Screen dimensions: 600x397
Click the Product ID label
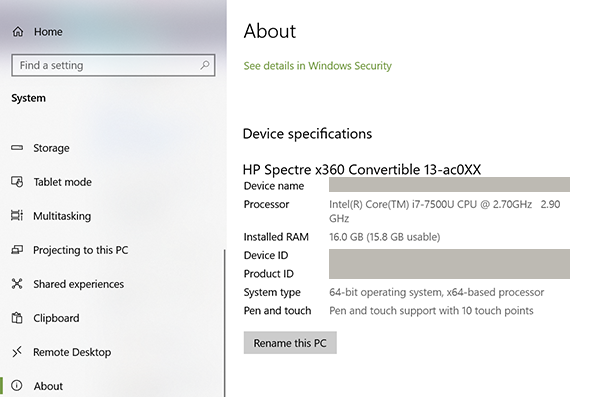coord(269,274)
